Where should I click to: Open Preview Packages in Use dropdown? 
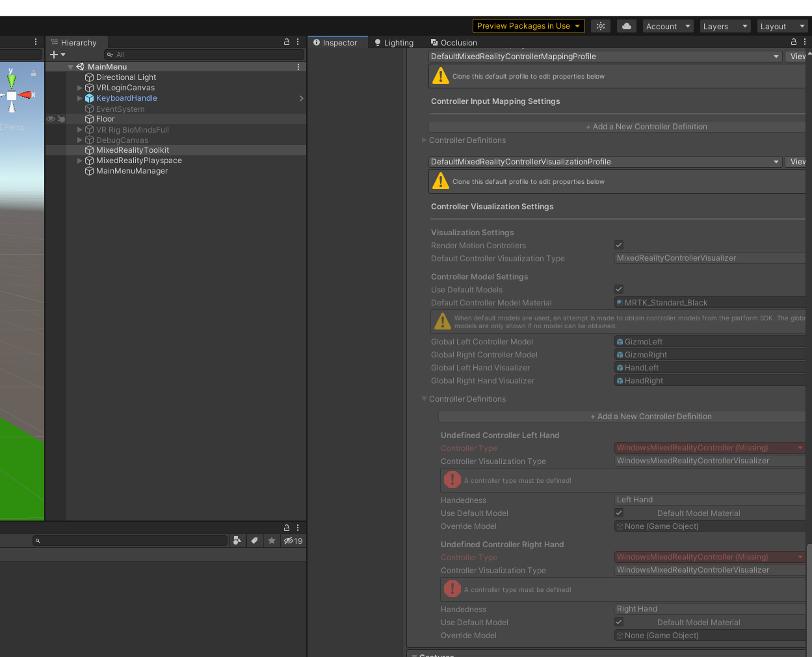point(529,26)
